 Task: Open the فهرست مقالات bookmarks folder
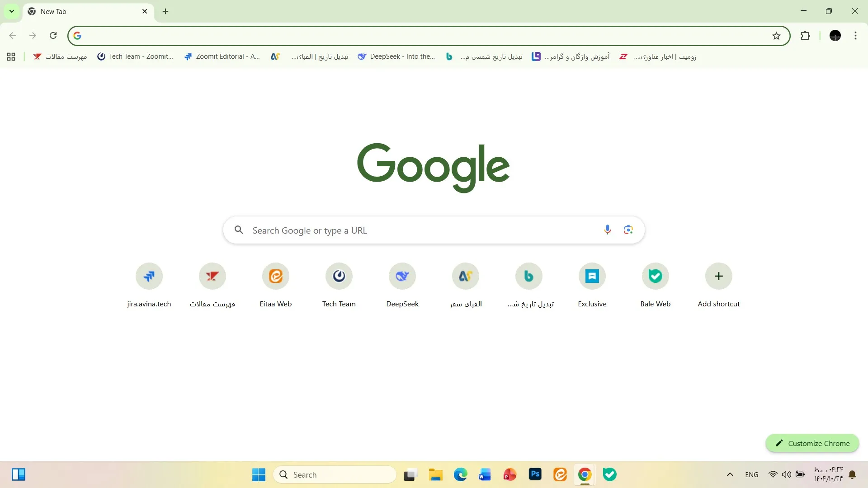(59, 56)
